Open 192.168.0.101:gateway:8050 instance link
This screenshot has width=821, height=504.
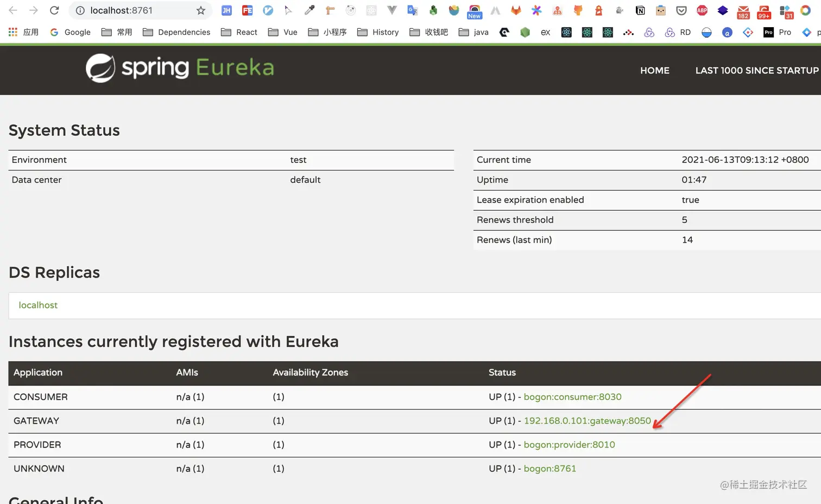(x=587, y=421)
